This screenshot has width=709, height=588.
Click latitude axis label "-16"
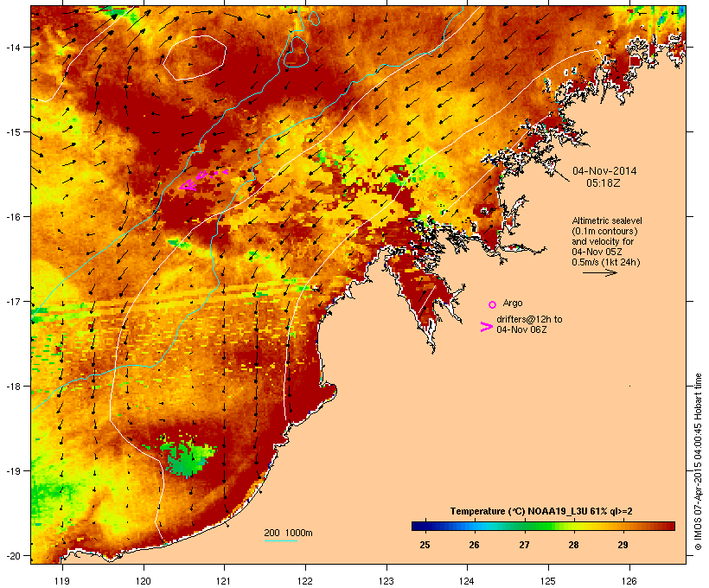[13, 217]
